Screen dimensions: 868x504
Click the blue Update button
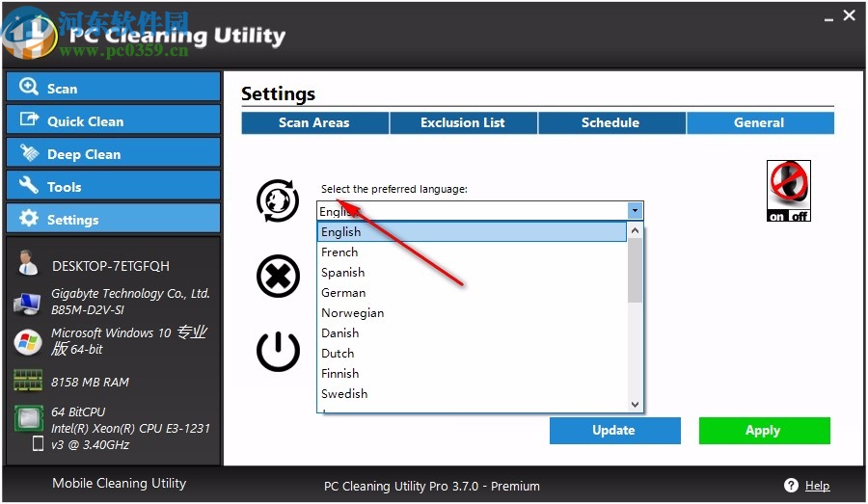pyautogui.click(x=614, y=431)
